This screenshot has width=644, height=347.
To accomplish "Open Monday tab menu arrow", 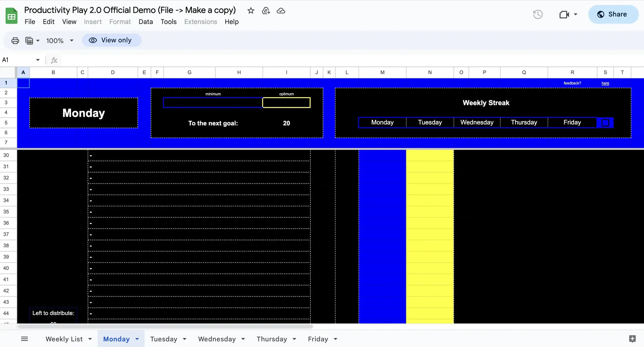I will pos(137,339).
